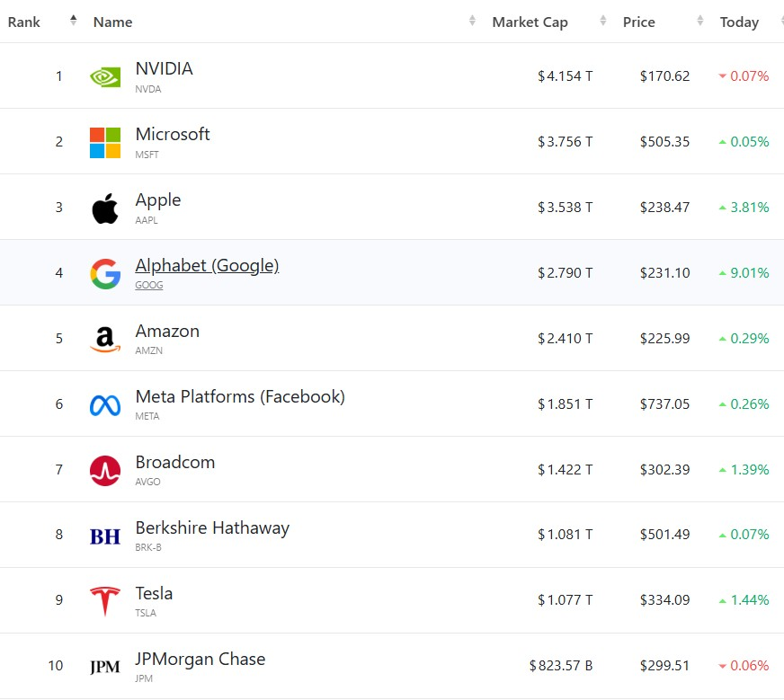Click the MSFT ticker symbol
This screenshot has height=700, width=784.
[x=147, y=155]
